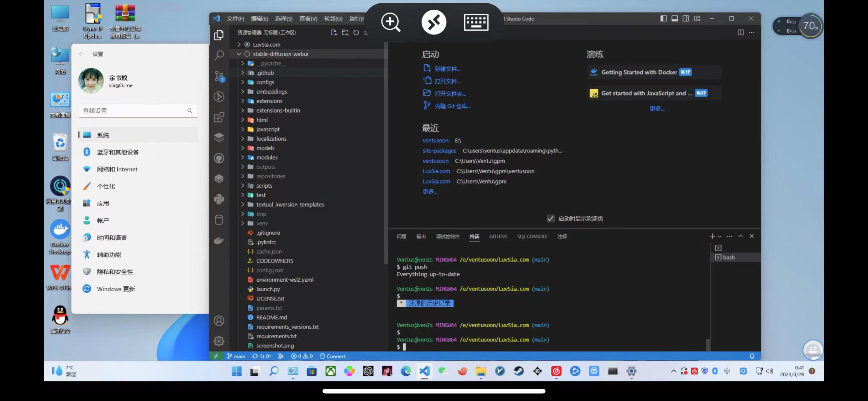This screenshot has height=401, width=868.
Task: Open on-screen keyboard from remote toolbar
Action: pos(476,22)
